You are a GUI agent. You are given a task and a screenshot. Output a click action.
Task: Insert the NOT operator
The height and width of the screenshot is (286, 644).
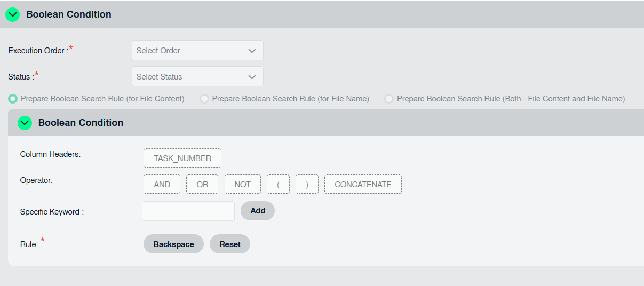click(242, 185)
